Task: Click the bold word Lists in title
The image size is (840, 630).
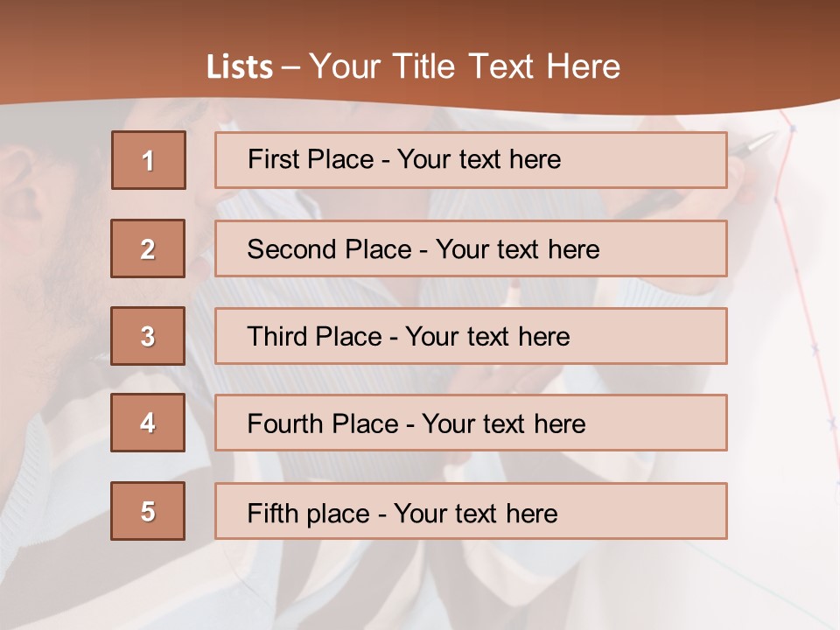Action: [239, 66]
